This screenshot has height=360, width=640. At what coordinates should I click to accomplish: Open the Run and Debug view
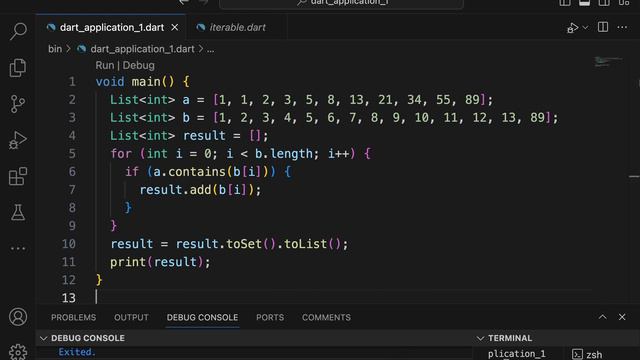coord(18,140)
